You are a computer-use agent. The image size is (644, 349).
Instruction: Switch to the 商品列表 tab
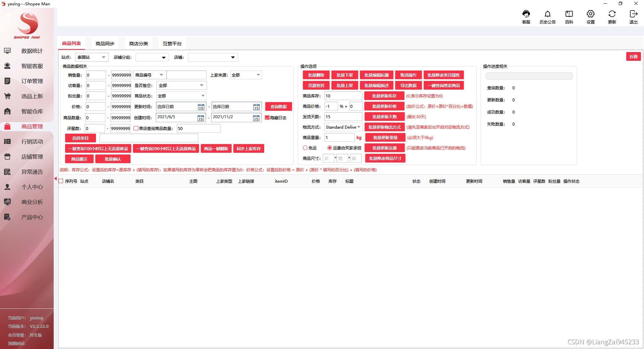[x=71, y=44]
